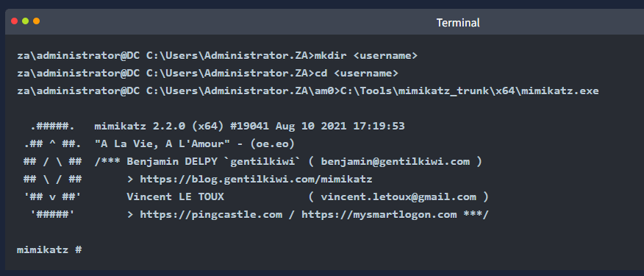Click the mimikatz # prompt line

(x=49, y=250)
